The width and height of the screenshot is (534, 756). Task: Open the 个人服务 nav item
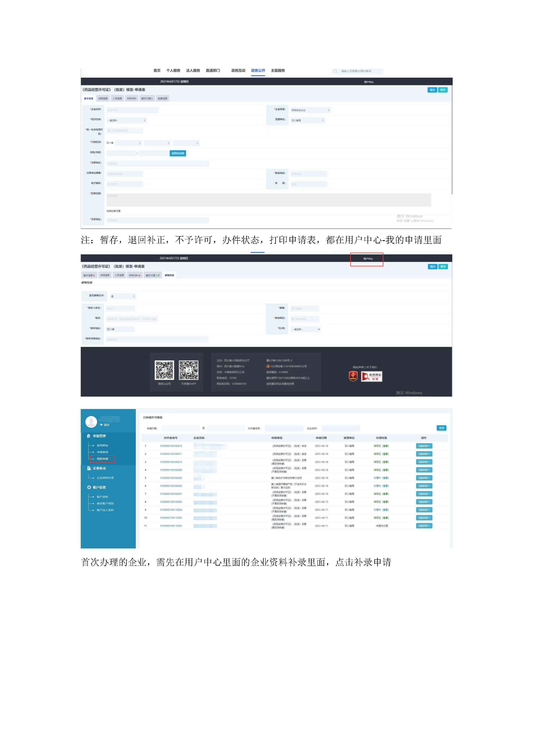(x=173, y=70)
